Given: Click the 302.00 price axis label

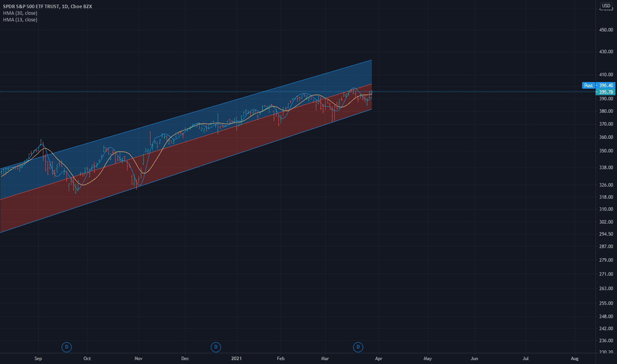Looking at the screenshot, I should coord(606,222).
